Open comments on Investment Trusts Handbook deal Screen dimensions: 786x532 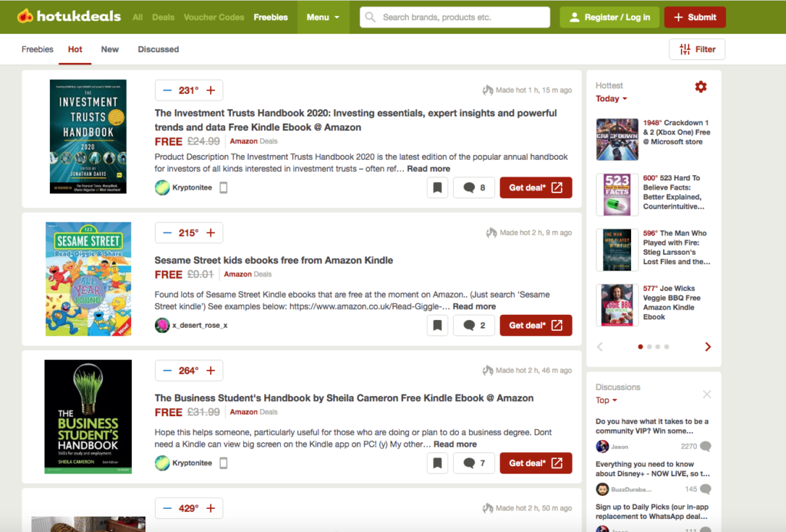(x=474, y=187)
